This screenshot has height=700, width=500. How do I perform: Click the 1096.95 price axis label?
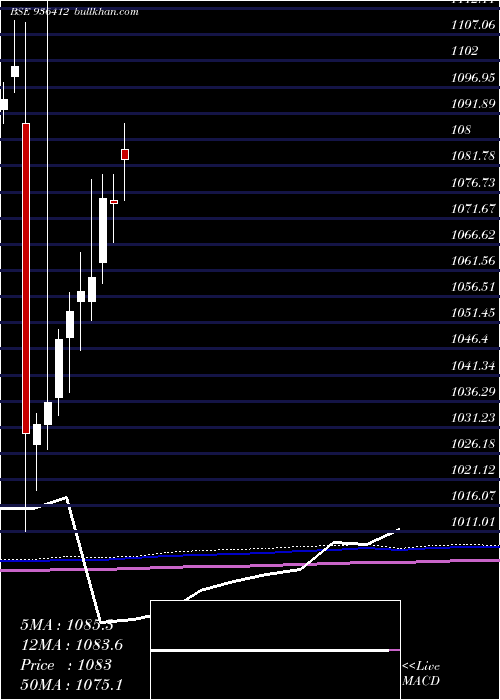coord(473,78)
